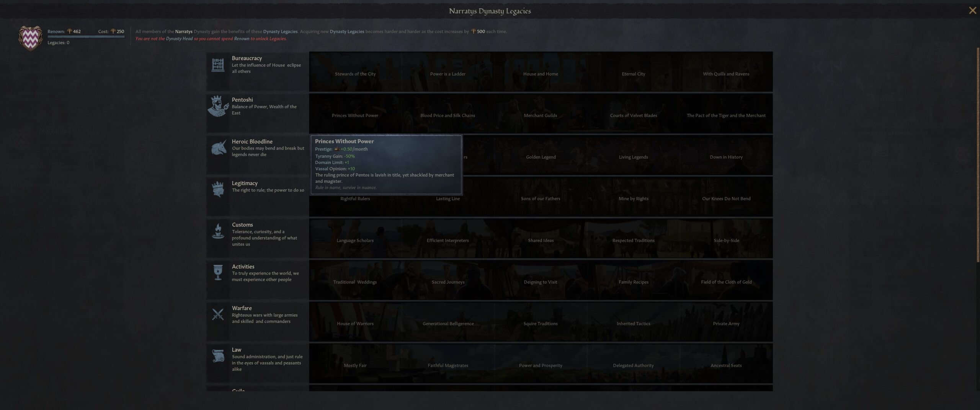Click the Bureaucracy abacus icon
This screenshot has width=980, height=410.
tap(218, 65)
